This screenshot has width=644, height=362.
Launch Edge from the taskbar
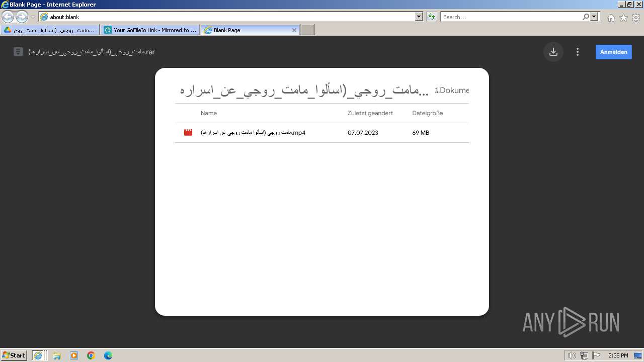coord(108,355)
